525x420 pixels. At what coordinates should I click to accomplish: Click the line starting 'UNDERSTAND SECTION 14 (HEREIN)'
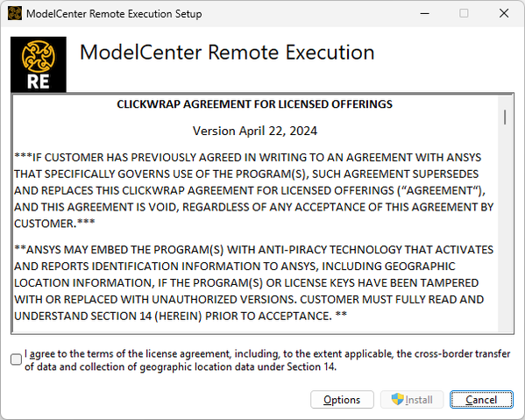[x=181, y=316]
